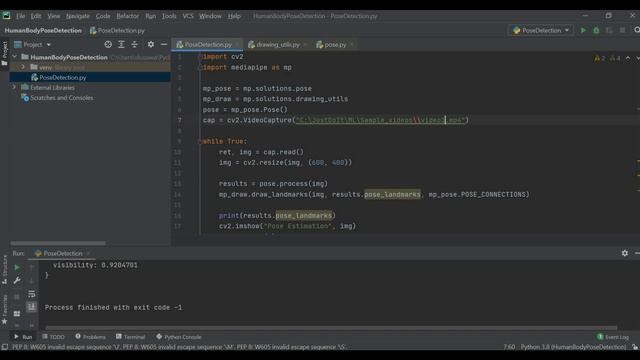Click Python 3.8 interpreter in status bar
Image resolution: width=640 pixels, height=360 pixels.
(x=573, y=347)
